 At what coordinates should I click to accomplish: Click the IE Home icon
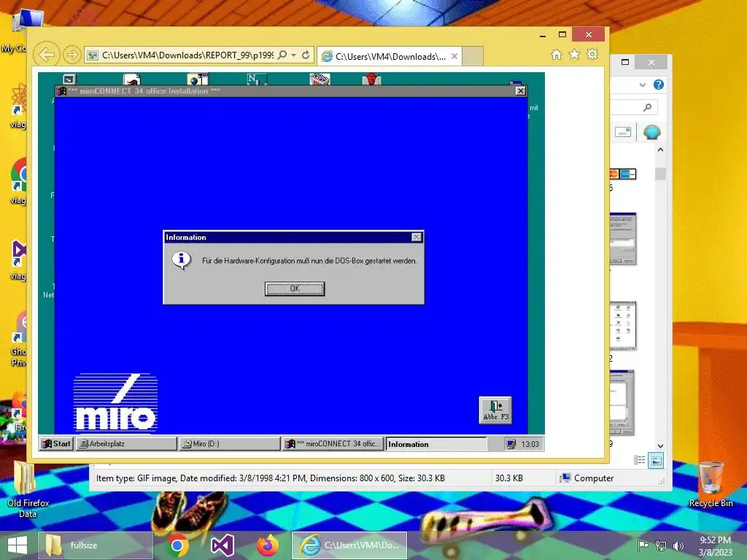[557, 55]
